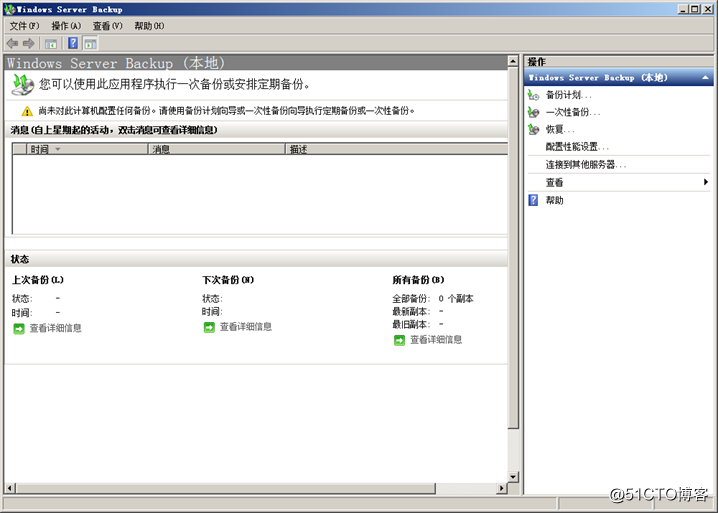
Task: Open Help from the question mark toolbar icon
Action: pyautogui.click(x=73, y=43)
